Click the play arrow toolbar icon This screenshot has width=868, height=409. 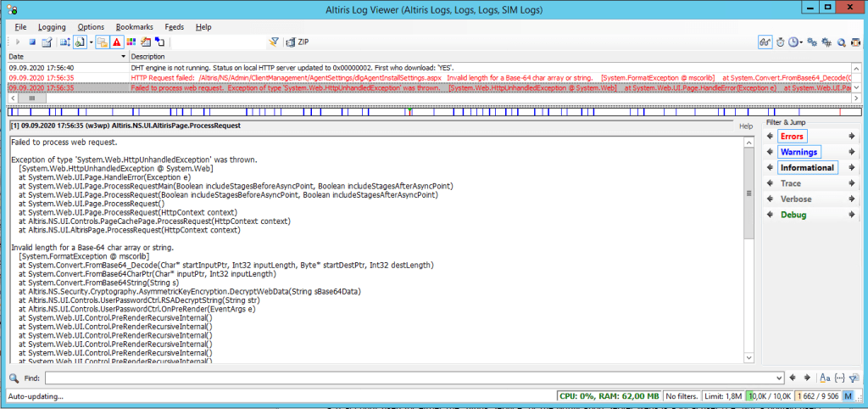17,42
